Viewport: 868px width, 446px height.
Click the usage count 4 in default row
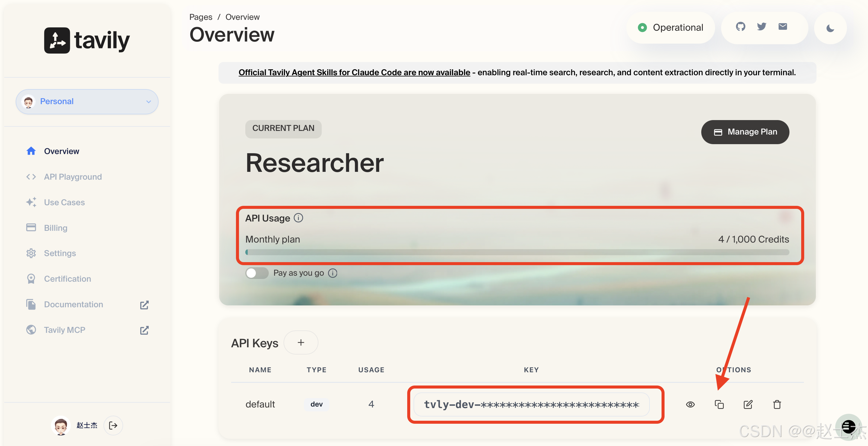tap(371, 404)
